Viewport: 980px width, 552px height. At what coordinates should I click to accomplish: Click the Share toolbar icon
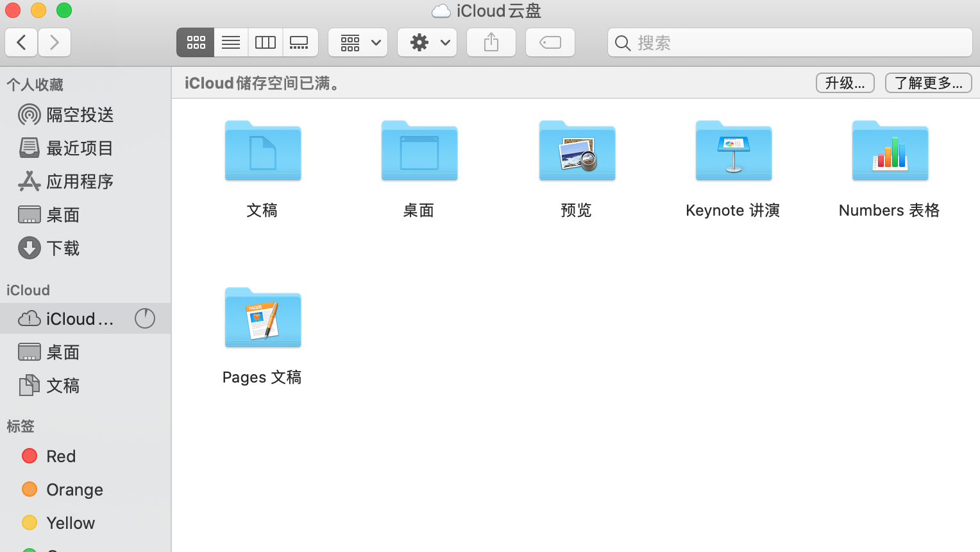(x=491, y=42)
